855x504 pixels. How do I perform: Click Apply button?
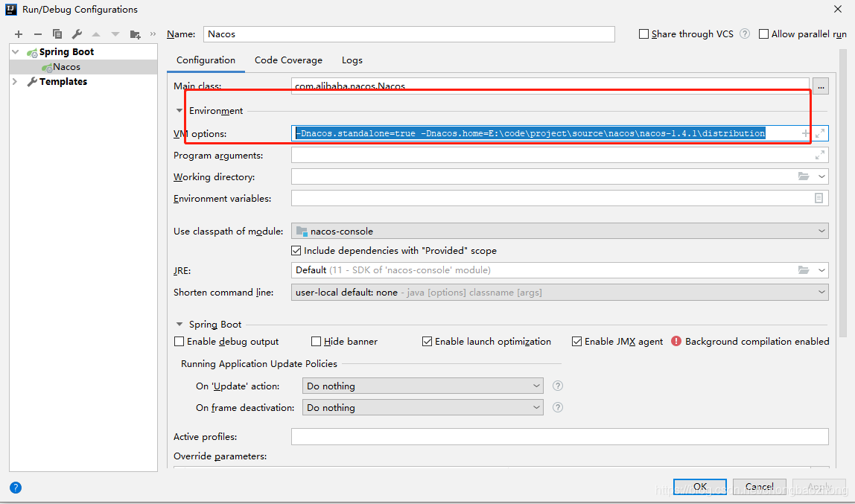[x=819, y=487]
